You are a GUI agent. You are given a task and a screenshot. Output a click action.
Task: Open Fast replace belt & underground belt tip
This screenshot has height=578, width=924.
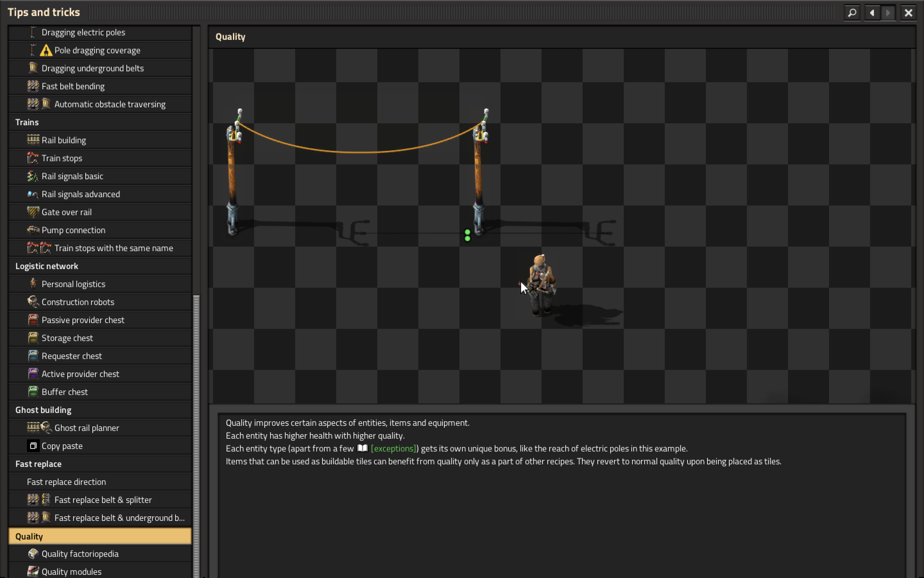point(100,518)
